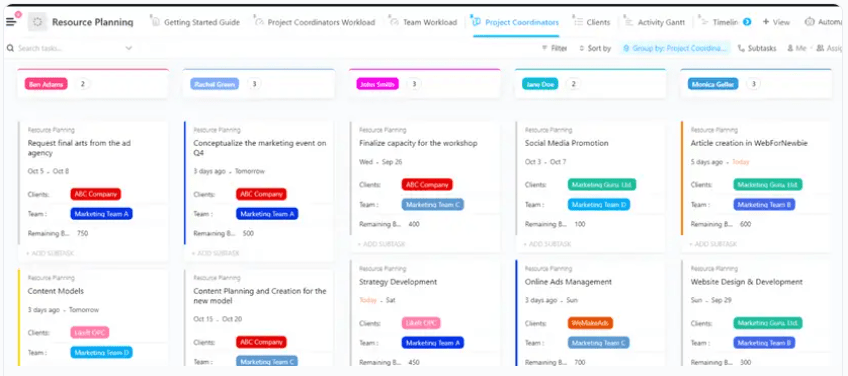Expand the search options chevron
The width and height of the screenshot is (848, 376).
coord(129,48)
